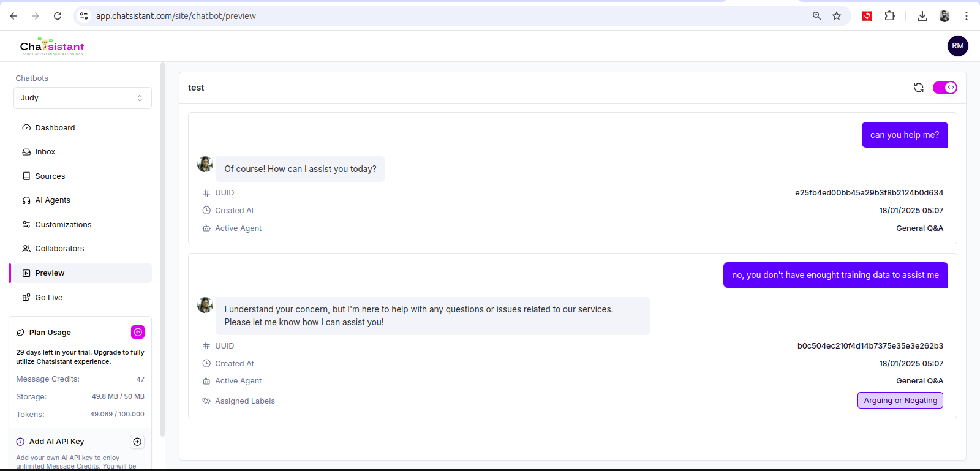Click the Plan Usage leaf icon

(20, 333)
